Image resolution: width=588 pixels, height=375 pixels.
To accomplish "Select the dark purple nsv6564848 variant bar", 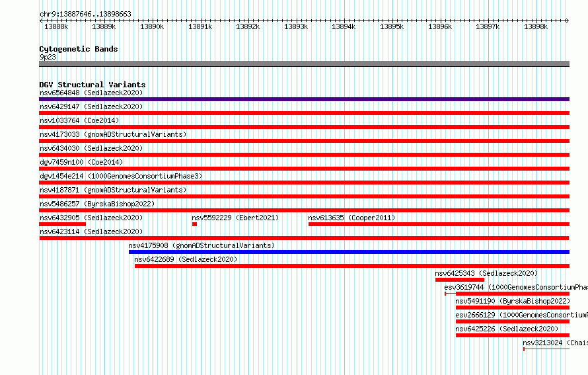I will (304, 99).
